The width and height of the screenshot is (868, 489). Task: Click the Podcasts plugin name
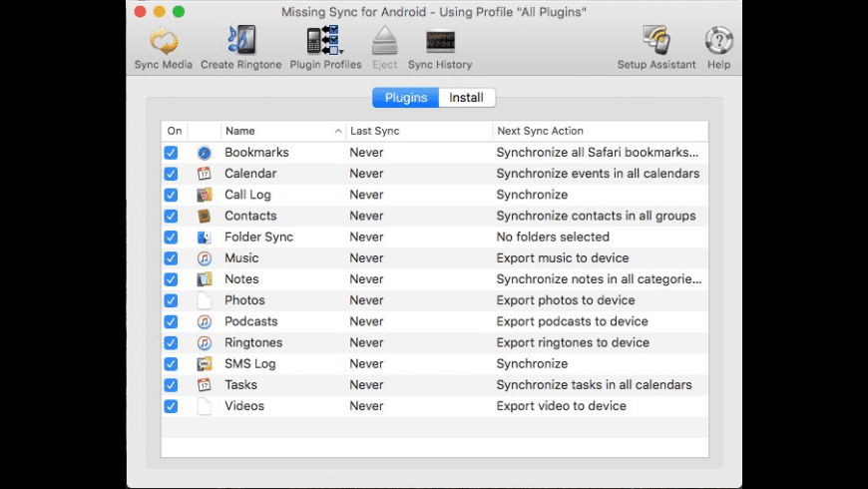(250, 321)
